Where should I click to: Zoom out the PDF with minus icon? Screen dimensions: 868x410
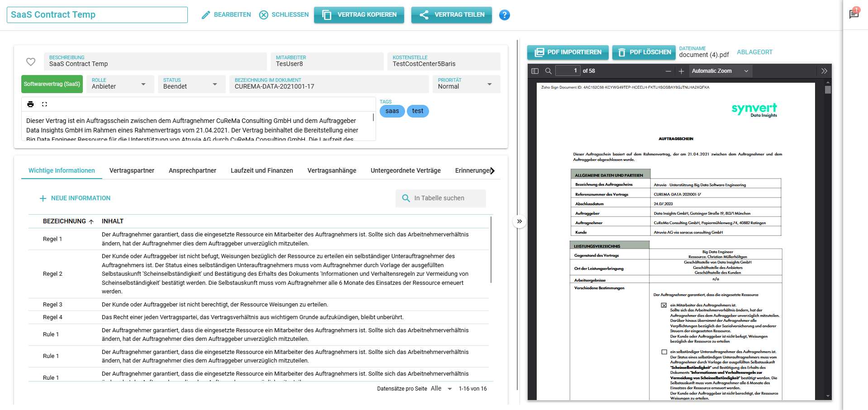[x=668, y=71]
